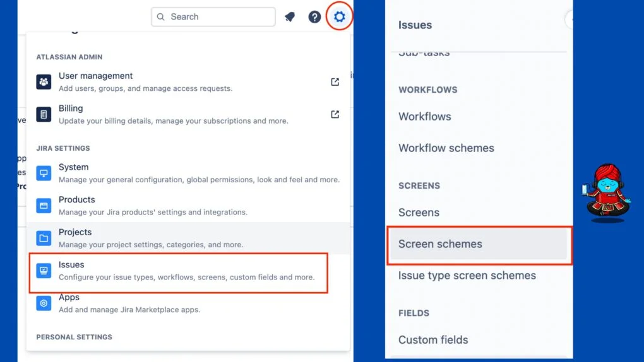Click the Billing document icon
Viewport: 644px width, 362px height.
(x=44, y=114)
